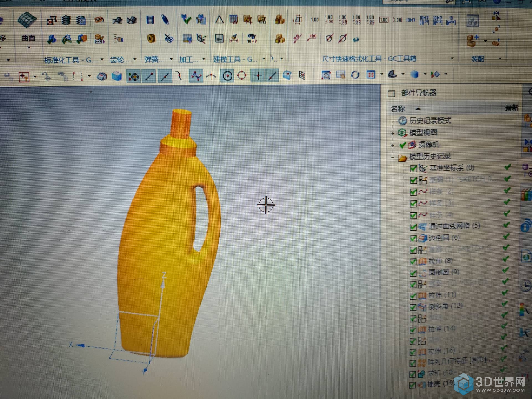Open the 曲面 button dropdown arrow
The image size is (532, 399).
coord(29,47)
